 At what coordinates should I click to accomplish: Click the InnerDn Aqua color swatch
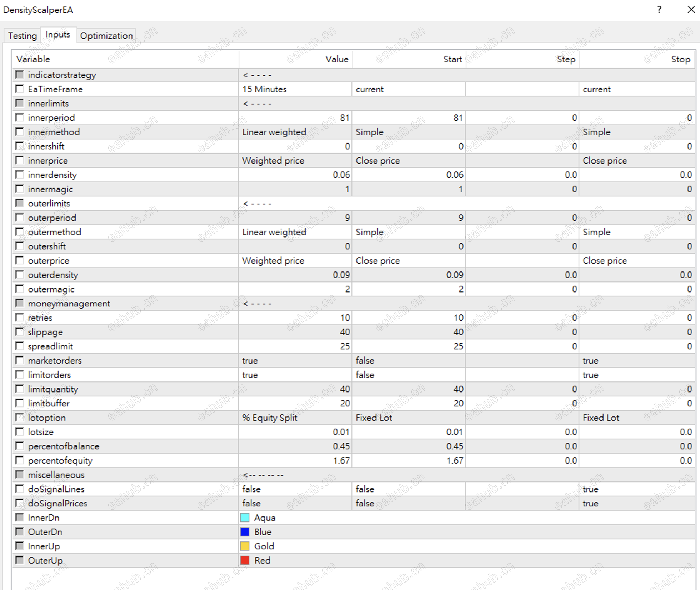tap(245, 517)
